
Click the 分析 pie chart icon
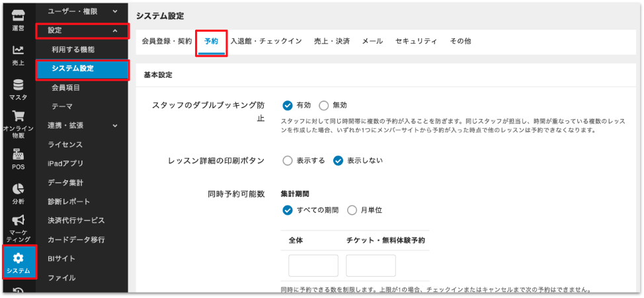click(19, 190)
